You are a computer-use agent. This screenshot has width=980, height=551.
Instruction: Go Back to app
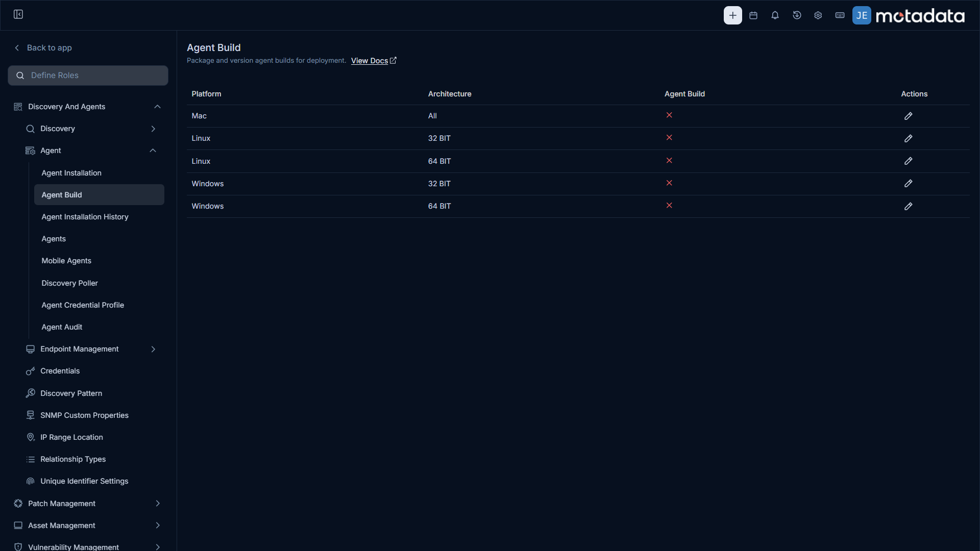point(43,47)
